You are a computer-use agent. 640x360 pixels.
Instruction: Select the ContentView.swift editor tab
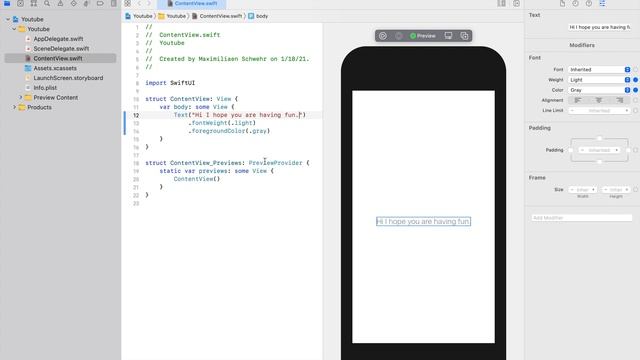[x=192, y=4]
